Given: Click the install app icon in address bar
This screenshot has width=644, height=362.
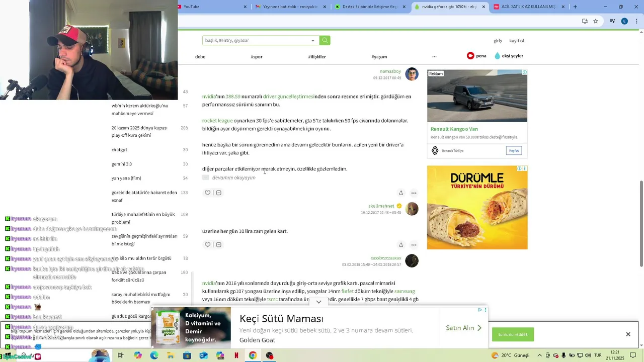Looking at the screenshot, I should click(585, 21).
